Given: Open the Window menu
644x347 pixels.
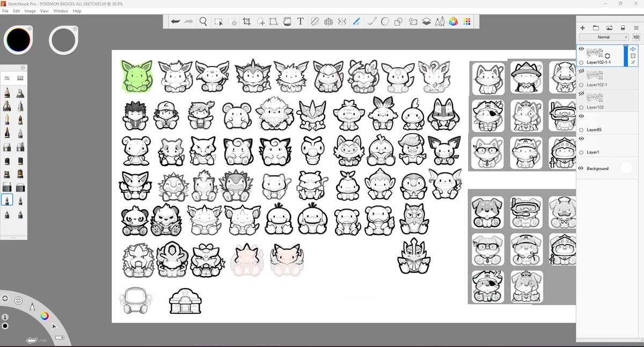Looking at the screenshot, I should (x=61, y=11).
